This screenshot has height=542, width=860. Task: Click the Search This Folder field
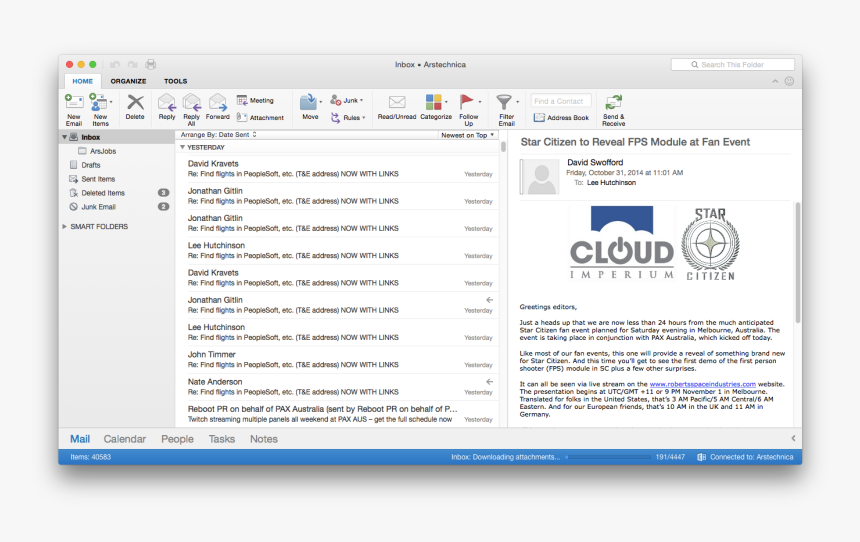pyautogui.click(x=732, y=65)
